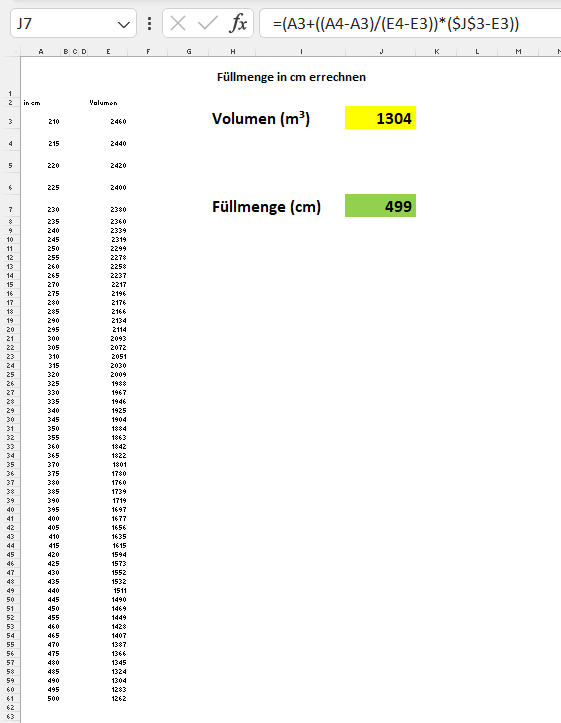The height and width of the screenshot is (723, 561).
Task: Select row 7 header
Action: 10,209
